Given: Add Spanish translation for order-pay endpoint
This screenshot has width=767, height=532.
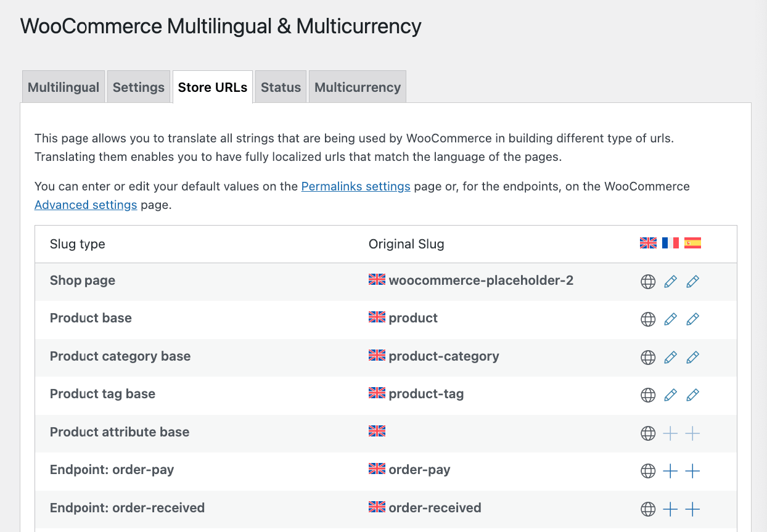Looking at the screenshot, I should tap(692, 472).
